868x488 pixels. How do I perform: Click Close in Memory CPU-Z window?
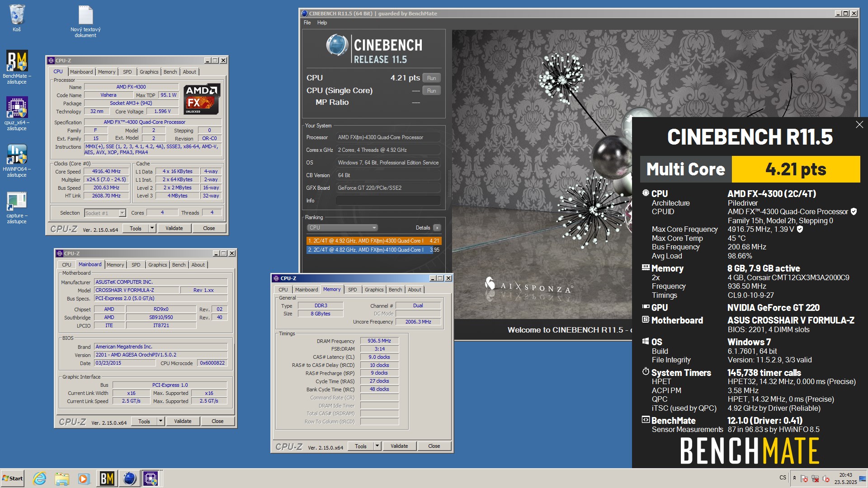[x=434, y=446]
